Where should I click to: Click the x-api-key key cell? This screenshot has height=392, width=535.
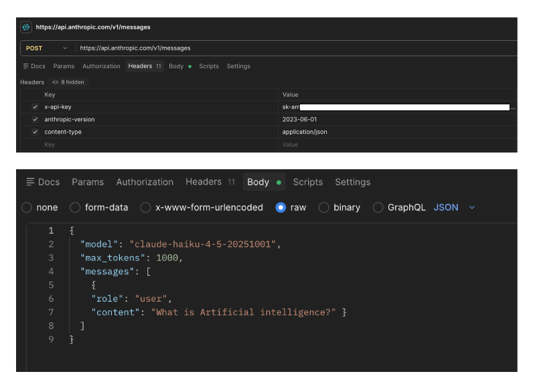159,107
